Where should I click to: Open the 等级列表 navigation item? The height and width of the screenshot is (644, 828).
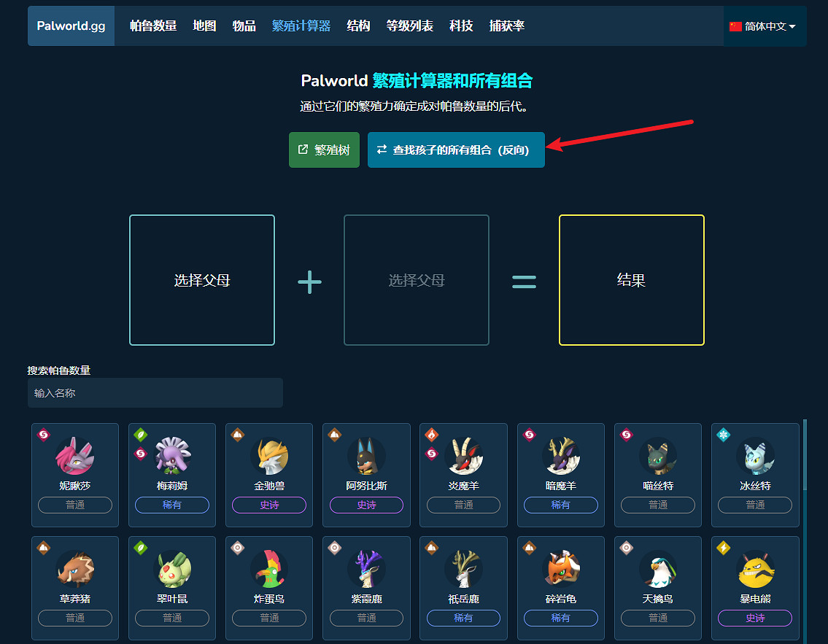[410, 26]
